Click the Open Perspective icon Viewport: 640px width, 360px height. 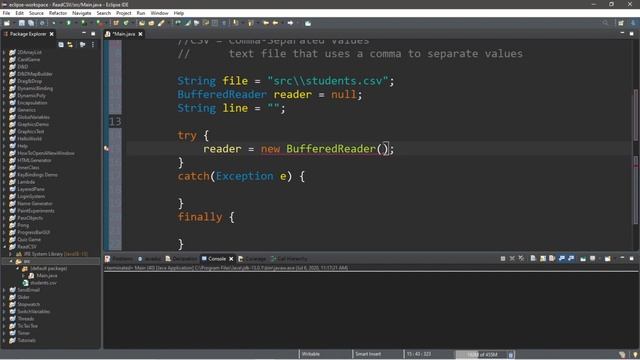click(621, 23)
